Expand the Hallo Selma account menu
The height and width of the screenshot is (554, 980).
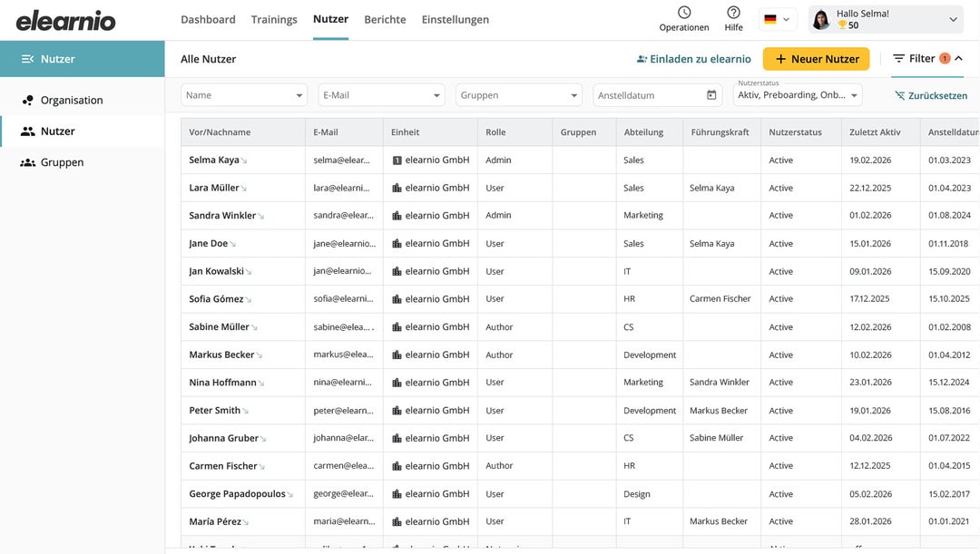pyautogui.click(x=953, y=19)
